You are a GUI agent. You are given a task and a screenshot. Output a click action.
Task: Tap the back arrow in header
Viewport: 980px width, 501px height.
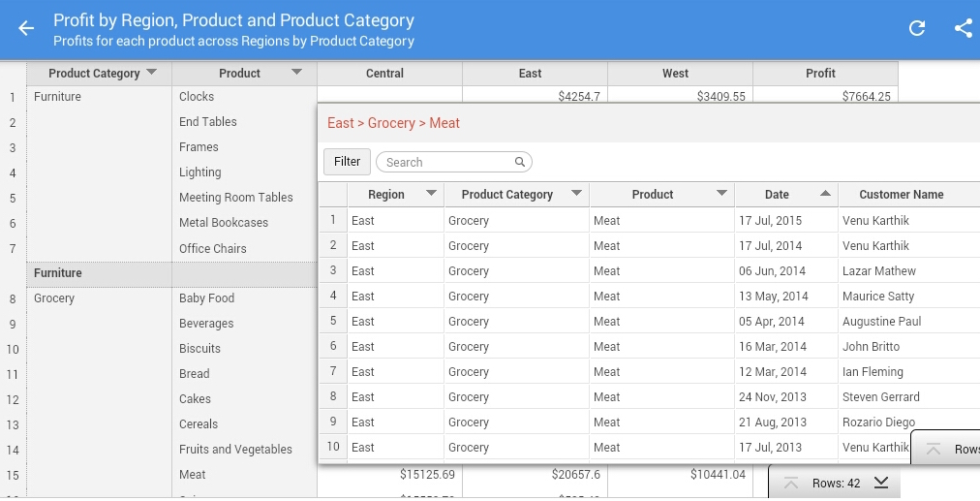(x=26, y=28)
